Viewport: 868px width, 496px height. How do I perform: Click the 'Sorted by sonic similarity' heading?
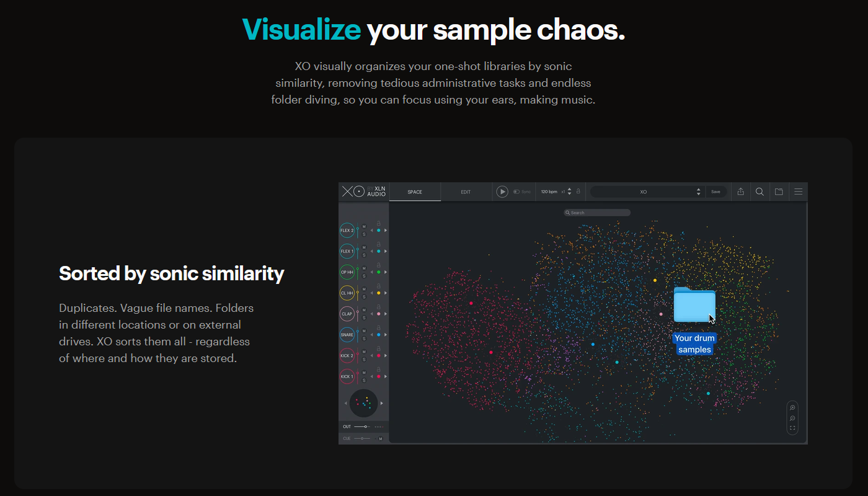pos(172,273)
